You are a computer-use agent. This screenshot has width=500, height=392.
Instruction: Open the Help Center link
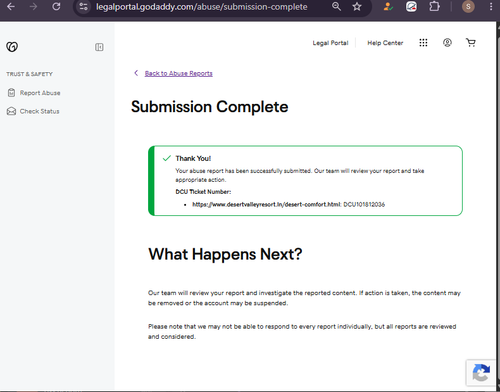click(x=385, y=43)
